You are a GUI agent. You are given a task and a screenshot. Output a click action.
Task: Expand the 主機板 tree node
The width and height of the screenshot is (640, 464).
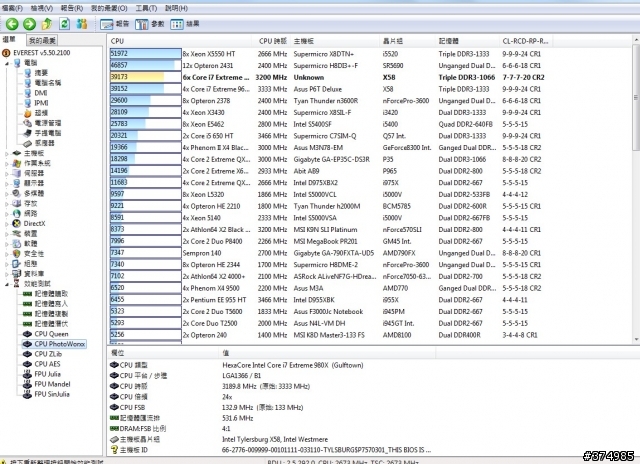point(7,153)
